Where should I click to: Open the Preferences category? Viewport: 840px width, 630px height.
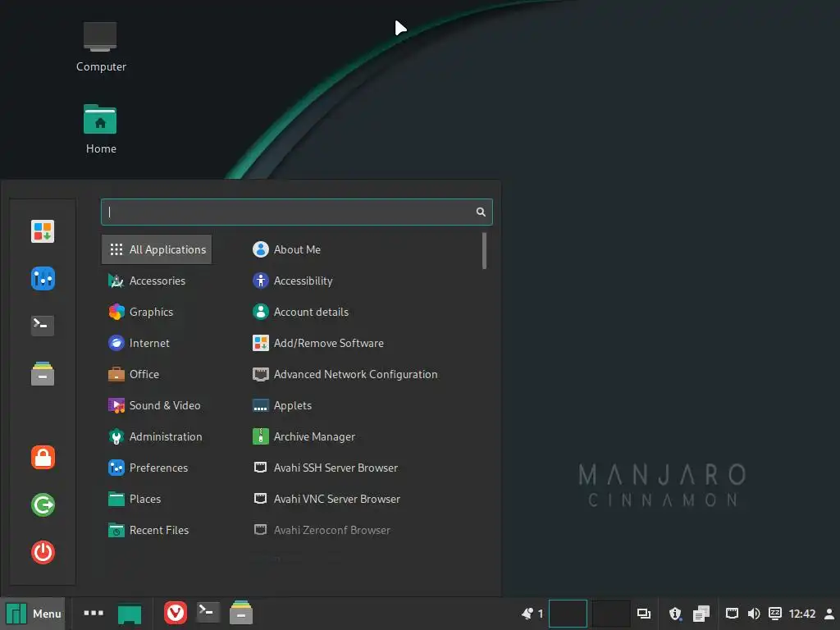[157, 468]
